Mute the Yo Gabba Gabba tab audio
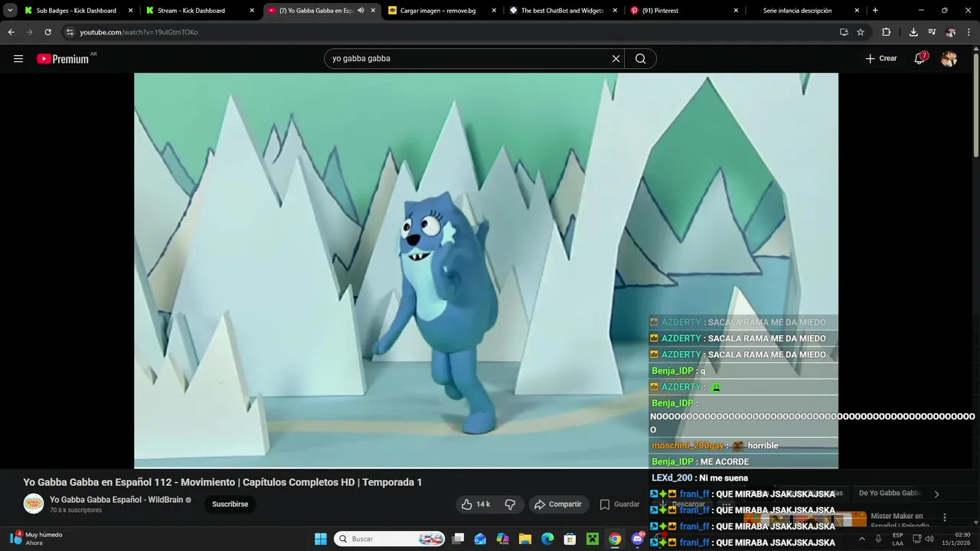Image resolution: width=980 pixels, height=551 pixels. [361, 11]
